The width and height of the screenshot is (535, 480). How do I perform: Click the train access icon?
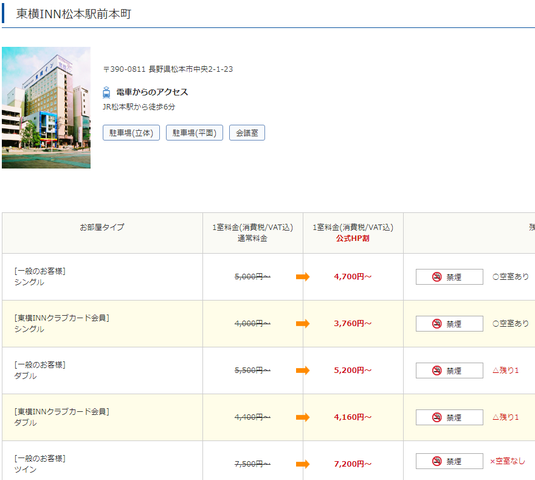click(x=106, y=92)
